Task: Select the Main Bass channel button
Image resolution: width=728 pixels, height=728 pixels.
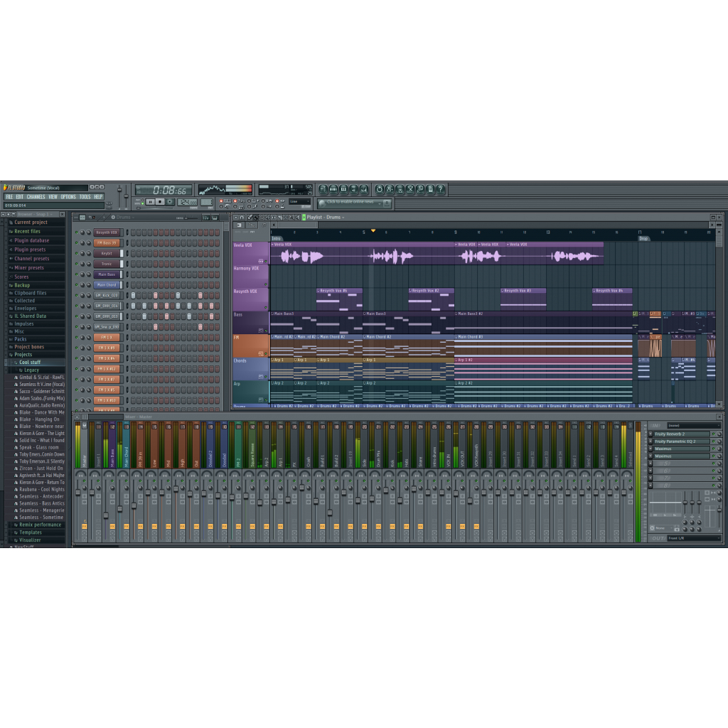Action: (107, 274)
